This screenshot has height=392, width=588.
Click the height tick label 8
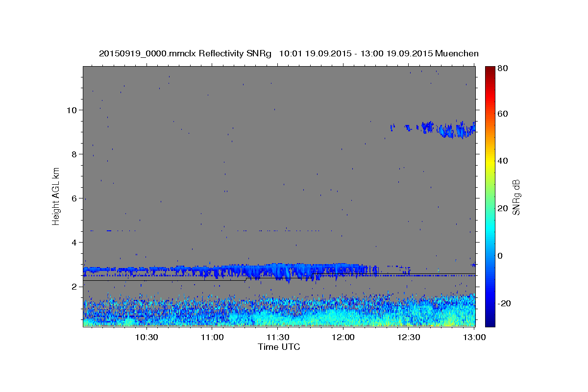point(74,154)
